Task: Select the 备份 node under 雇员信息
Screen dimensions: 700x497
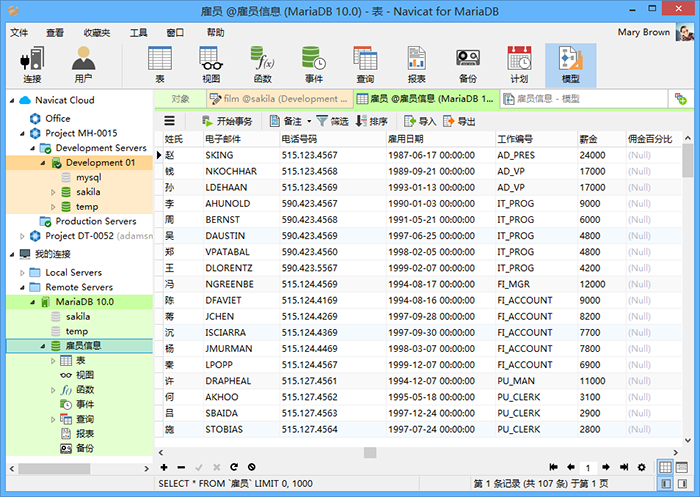Action: [x=84, y=448]
